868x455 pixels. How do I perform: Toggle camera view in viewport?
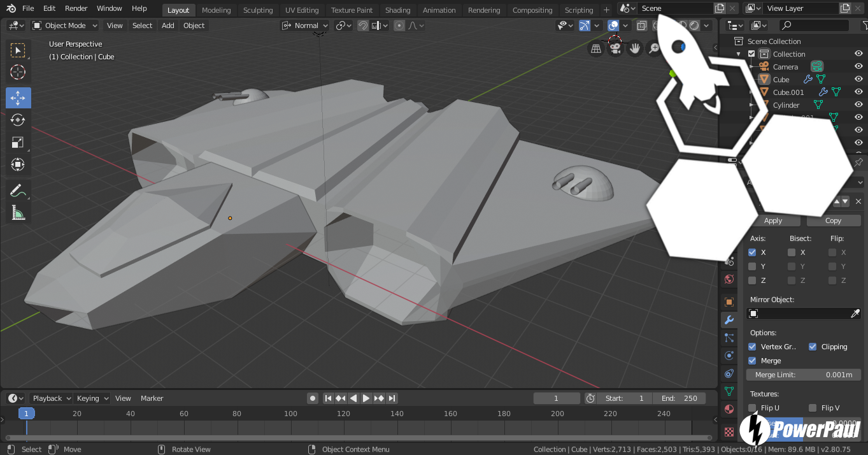(615, 48)
